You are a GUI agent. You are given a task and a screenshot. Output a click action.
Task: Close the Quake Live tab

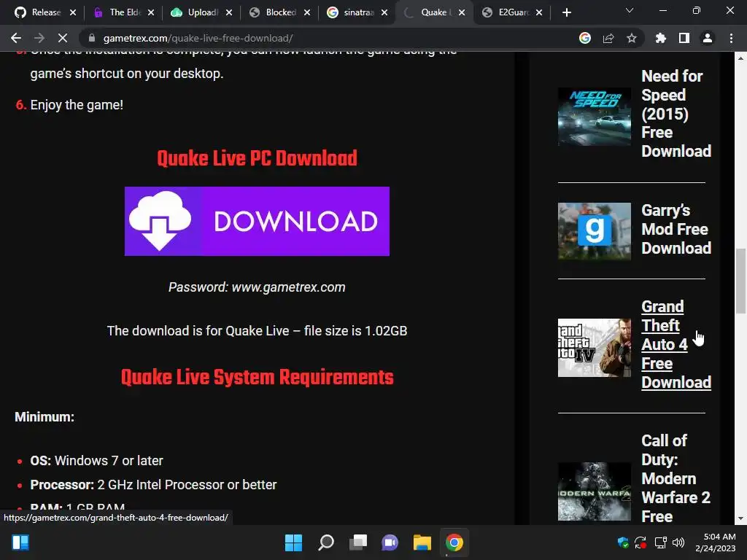click(462, 12)
